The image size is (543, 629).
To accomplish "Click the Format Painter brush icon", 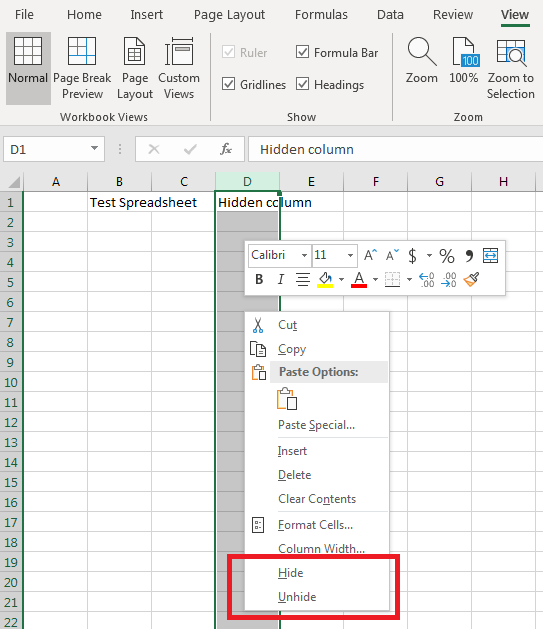I will point(471,279).
